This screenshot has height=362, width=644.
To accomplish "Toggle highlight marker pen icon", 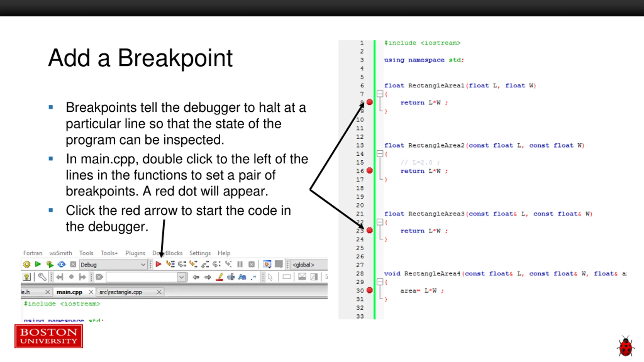I will pyautogui.click(x=219, y=277).
